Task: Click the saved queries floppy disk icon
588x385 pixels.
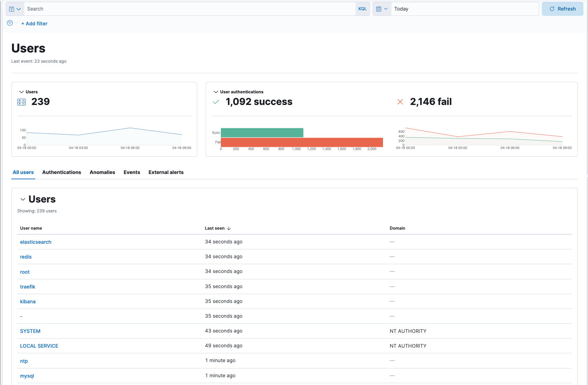Action: point(12,8)
